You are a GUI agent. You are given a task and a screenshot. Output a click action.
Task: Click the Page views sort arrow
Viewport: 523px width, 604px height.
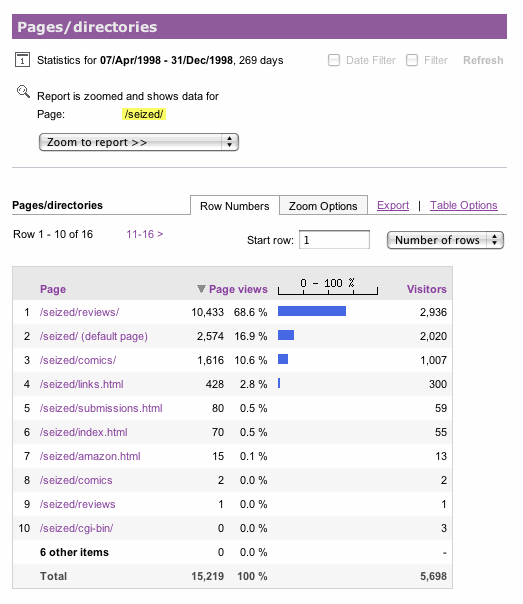(201, 289)
